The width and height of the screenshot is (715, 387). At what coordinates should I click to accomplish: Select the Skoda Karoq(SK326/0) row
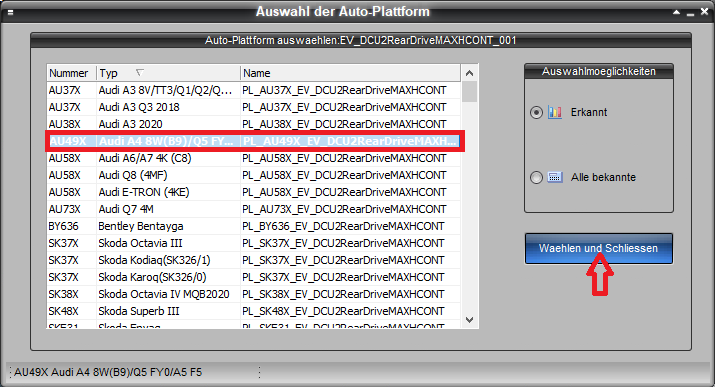[x=254, y=277]
